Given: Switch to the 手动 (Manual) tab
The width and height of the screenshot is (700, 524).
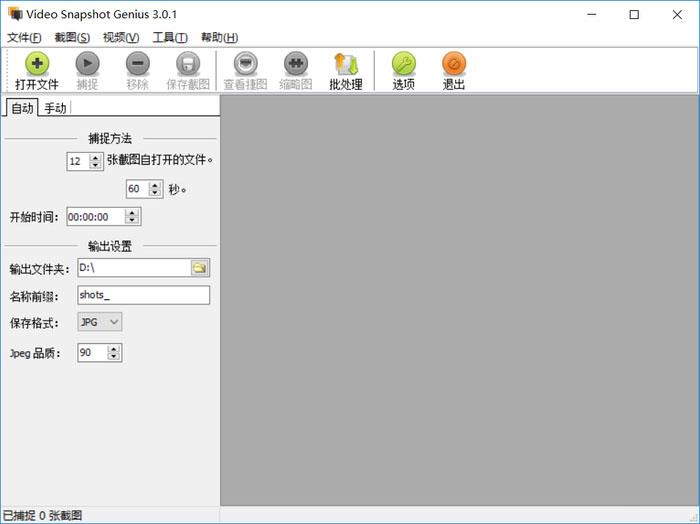Looking at the screenshot, I should [55, 108].
